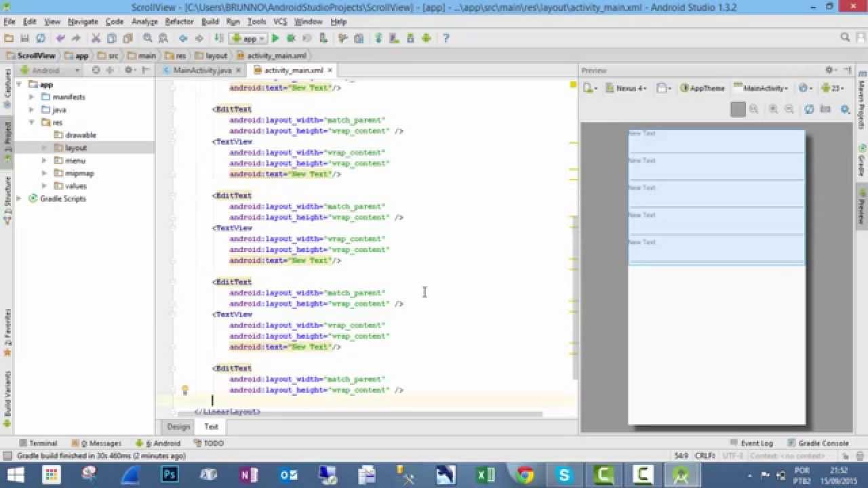Open the Terminal tool window
Screen dimensions: 868x488
click(x=38, y=443)
